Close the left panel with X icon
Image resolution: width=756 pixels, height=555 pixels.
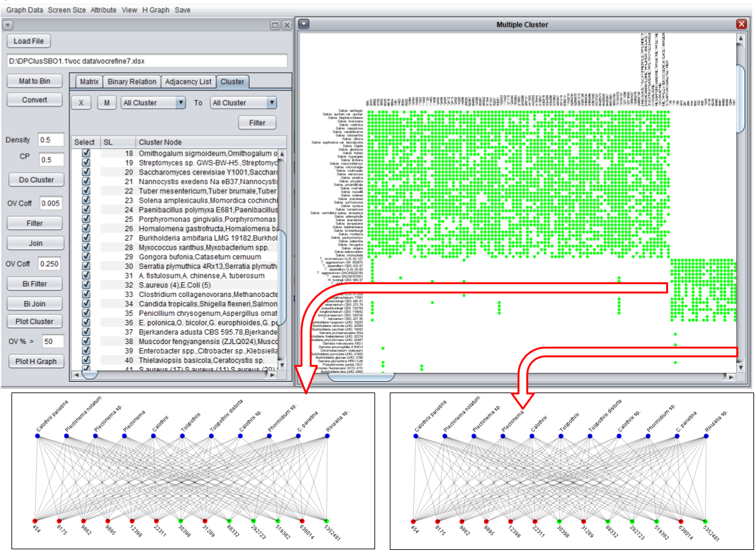click(x=287, y=25)
